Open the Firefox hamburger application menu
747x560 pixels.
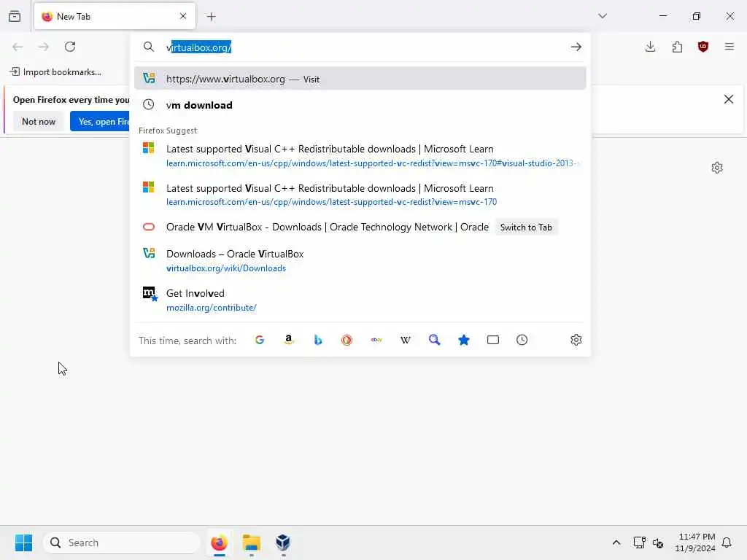(729, 47)
